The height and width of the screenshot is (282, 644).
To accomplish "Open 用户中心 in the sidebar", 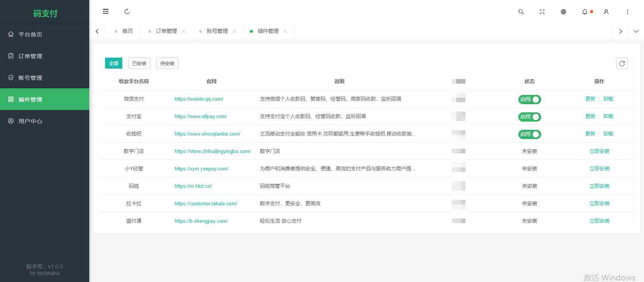I will [30, 121].
